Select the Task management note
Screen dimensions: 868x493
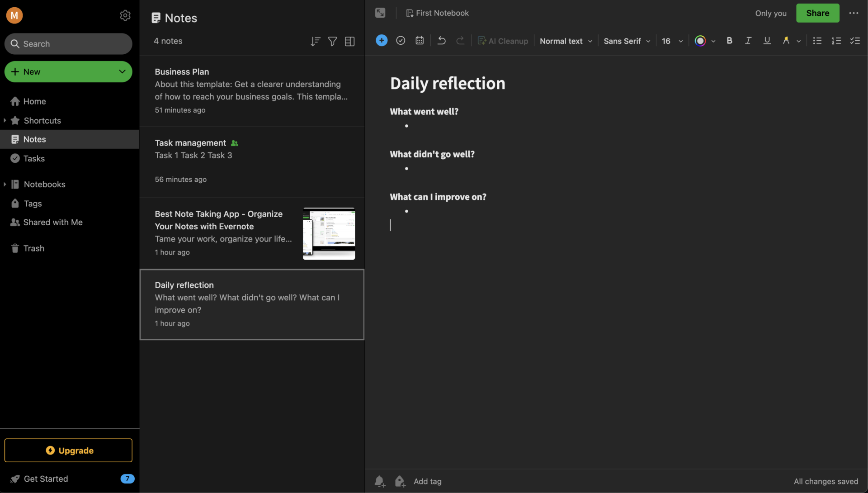coord(252,161)
